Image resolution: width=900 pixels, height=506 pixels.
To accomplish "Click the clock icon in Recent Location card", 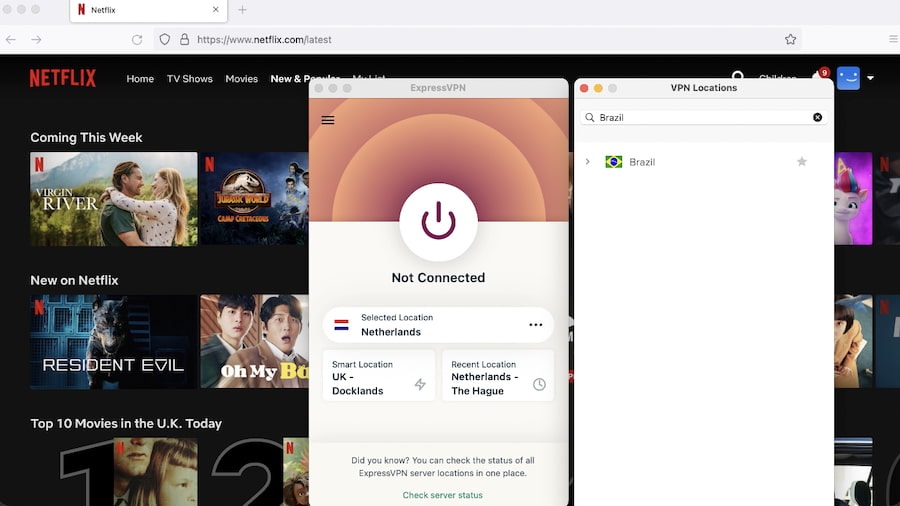I will click(x=539, y=384).
